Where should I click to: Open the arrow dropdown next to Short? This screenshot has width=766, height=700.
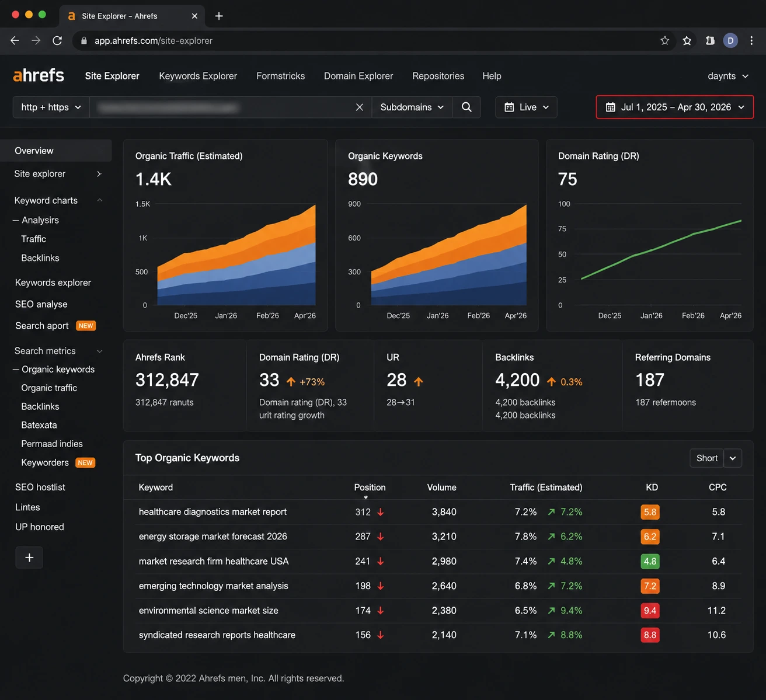[733, 458]
